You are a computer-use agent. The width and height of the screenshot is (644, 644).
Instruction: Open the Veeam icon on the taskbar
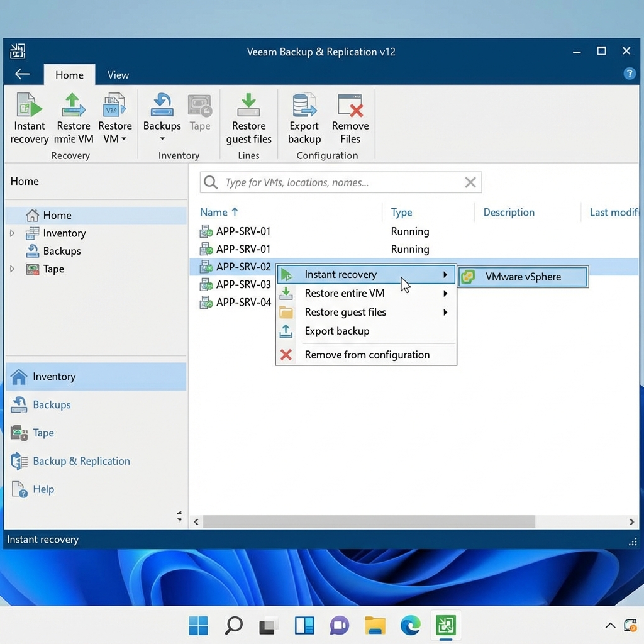[x=447, y=626]
